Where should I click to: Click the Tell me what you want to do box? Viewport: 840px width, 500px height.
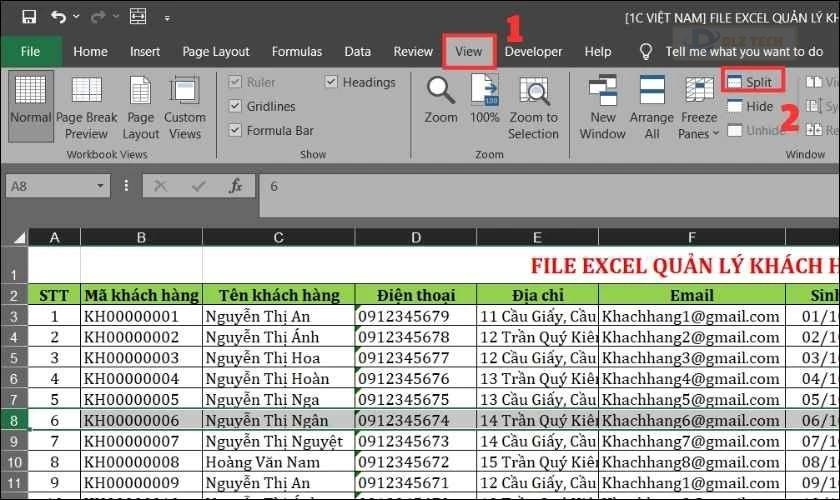click(744, 51)
